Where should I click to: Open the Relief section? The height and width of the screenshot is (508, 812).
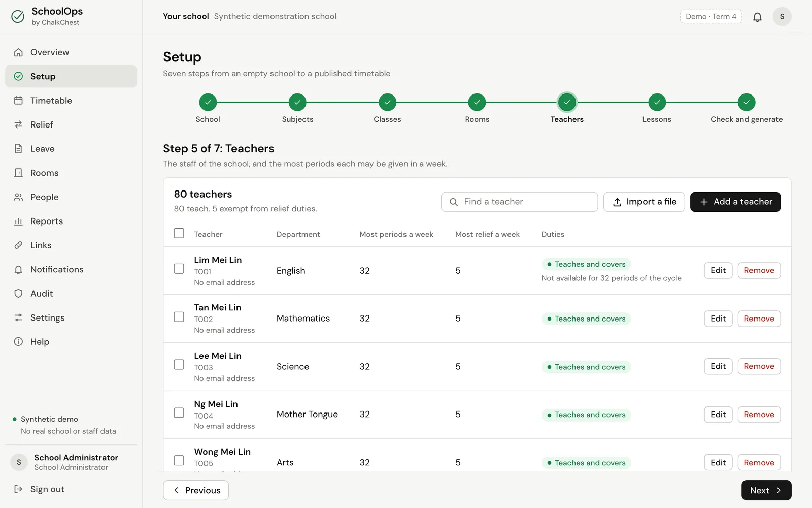pos(71,124)
